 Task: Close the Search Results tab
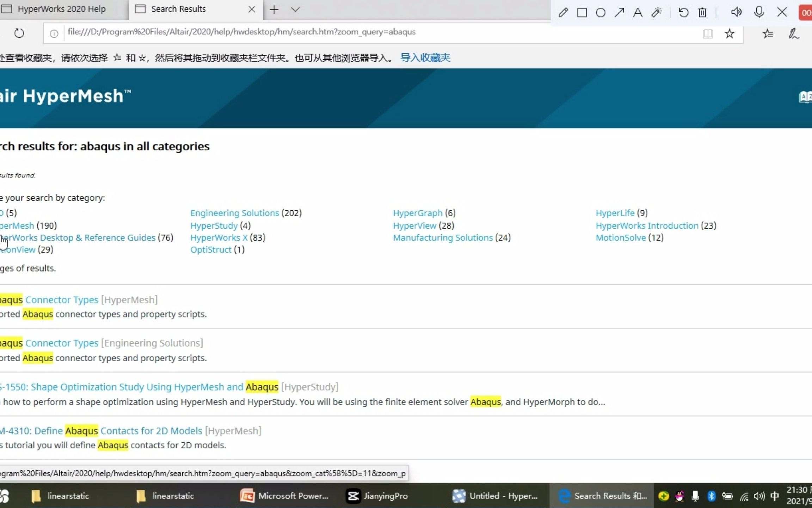pos(252,10)
